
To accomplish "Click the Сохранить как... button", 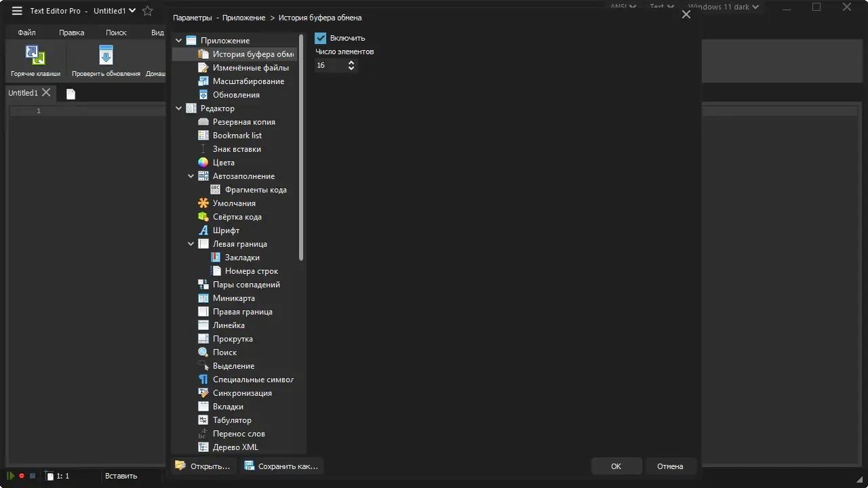I will pyautogui.click(x=281, y=466).
